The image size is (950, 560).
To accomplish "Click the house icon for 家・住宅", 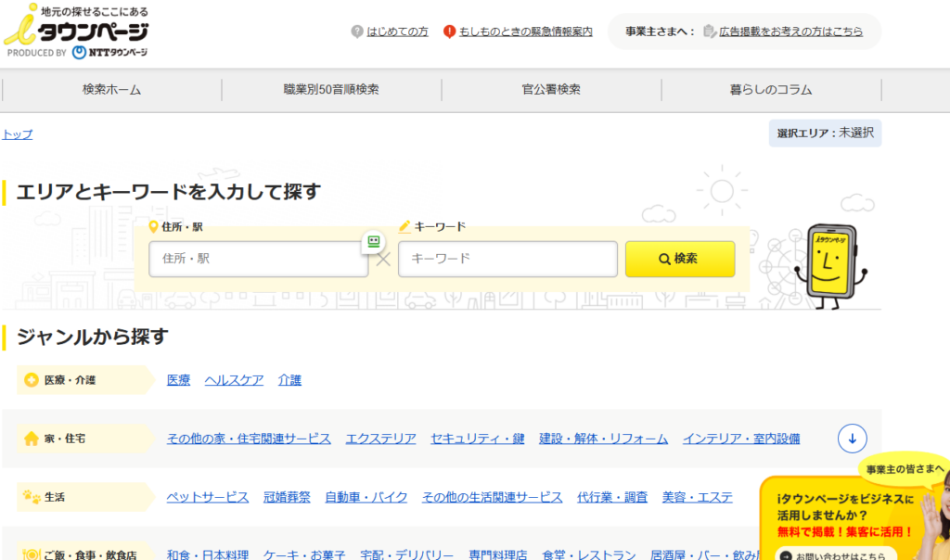I will (x=32, y=439).
